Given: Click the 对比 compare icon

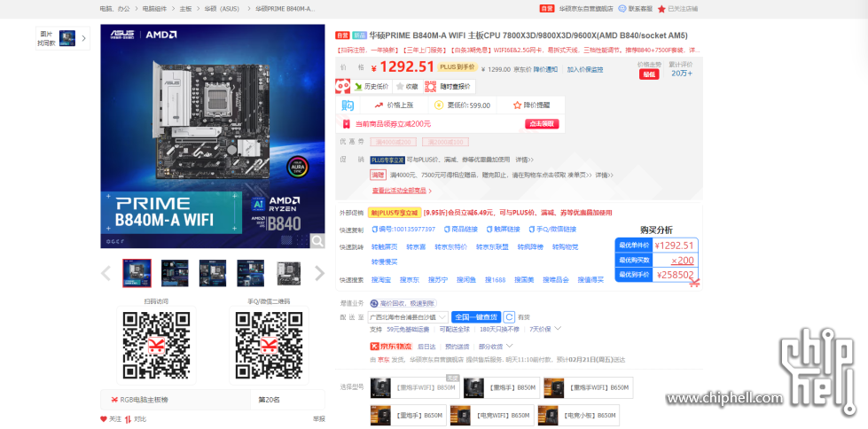Looking at the screenshot, I should point(128,419).
